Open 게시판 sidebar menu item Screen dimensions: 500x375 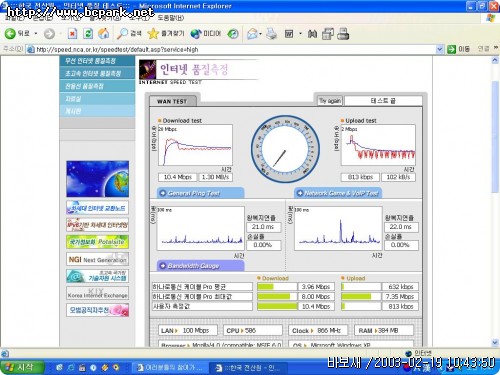(x=97, y=111)
